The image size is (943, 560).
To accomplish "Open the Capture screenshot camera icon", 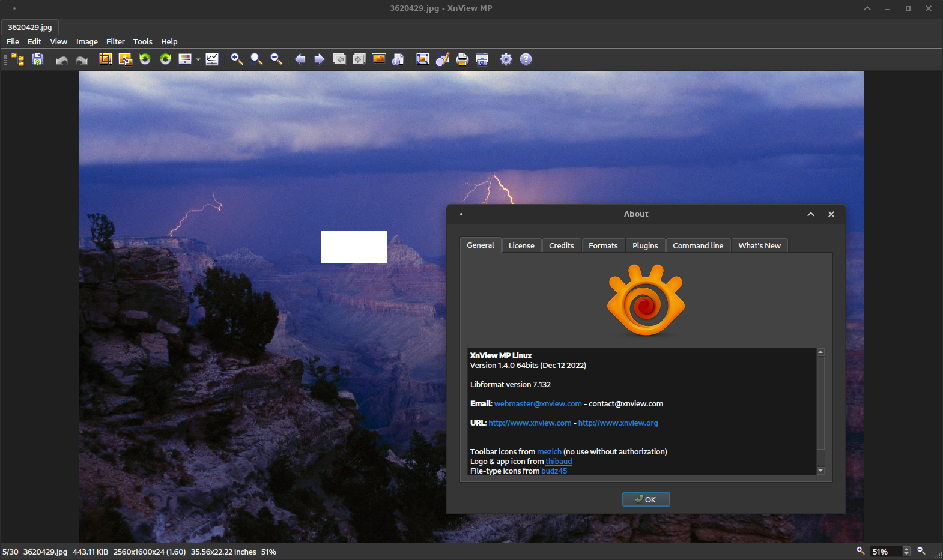I will (x=482, y=59).
